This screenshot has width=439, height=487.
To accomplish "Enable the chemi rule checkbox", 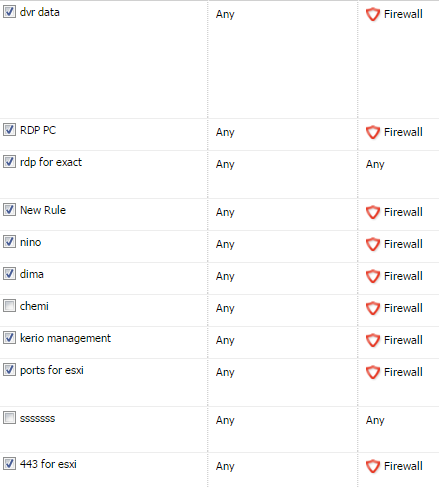I will (x=9, y=305).
